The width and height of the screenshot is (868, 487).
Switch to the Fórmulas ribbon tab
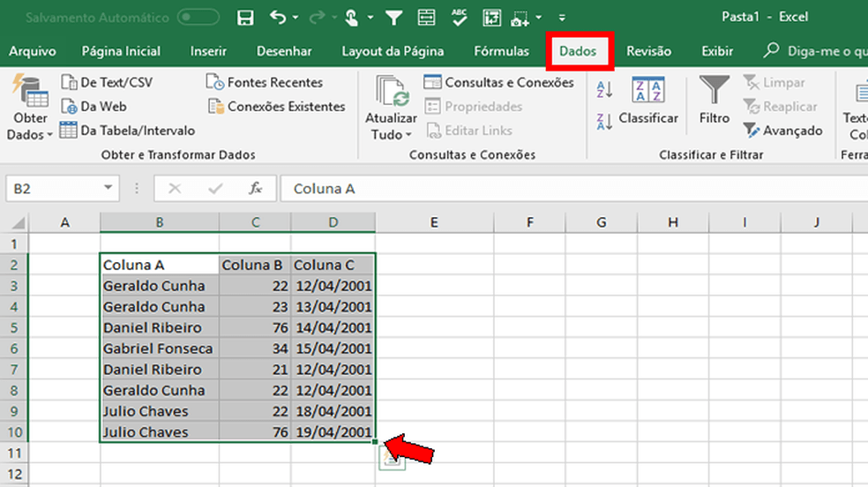(x=501, y=51)
